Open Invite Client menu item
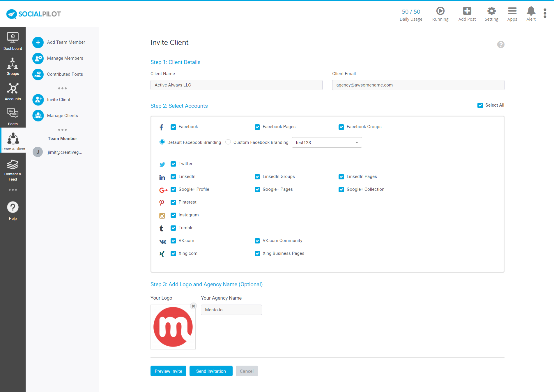Image resolution: width=554 pixels, height=392 pixels. [x=59, y=100]
